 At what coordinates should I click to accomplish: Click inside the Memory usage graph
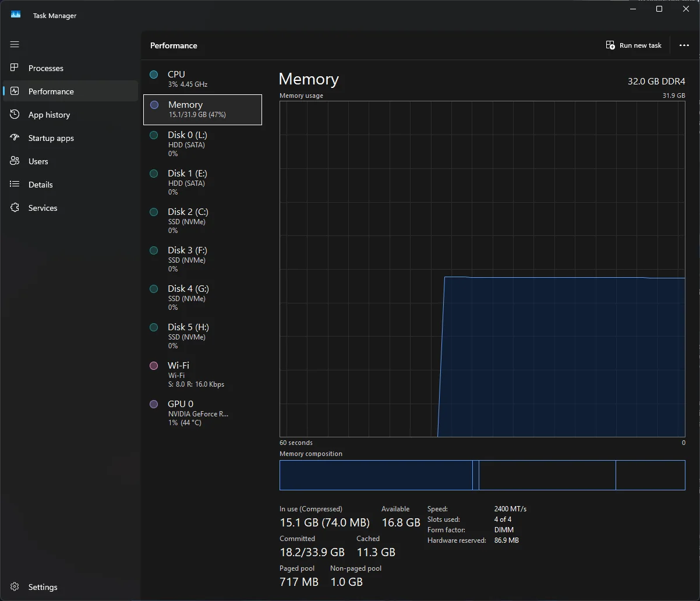[x=482, y=269]
